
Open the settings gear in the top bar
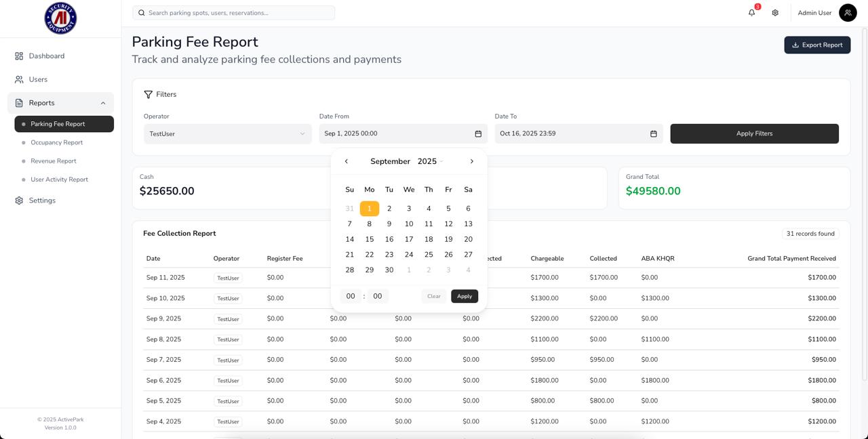click(775, 12)
